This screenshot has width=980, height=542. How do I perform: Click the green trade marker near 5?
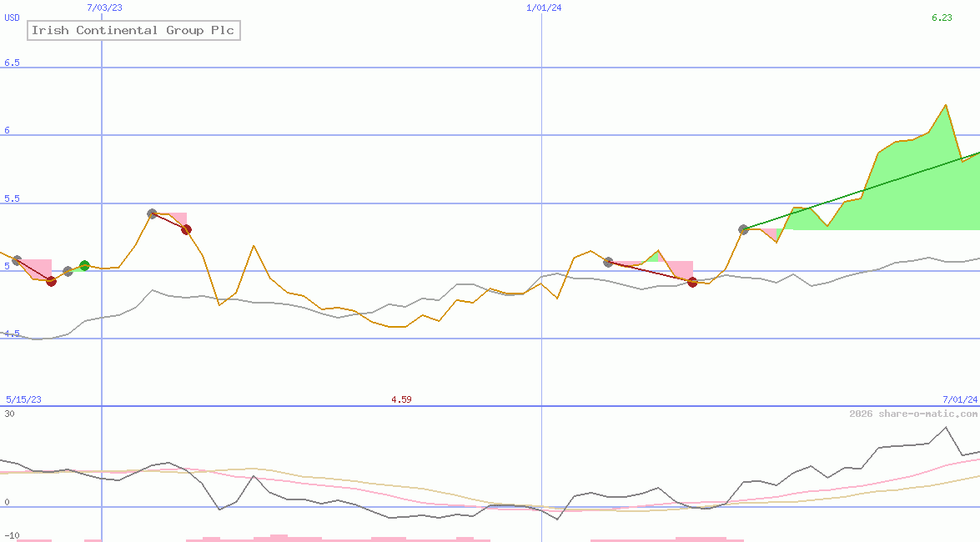click(x=85, y=266)
